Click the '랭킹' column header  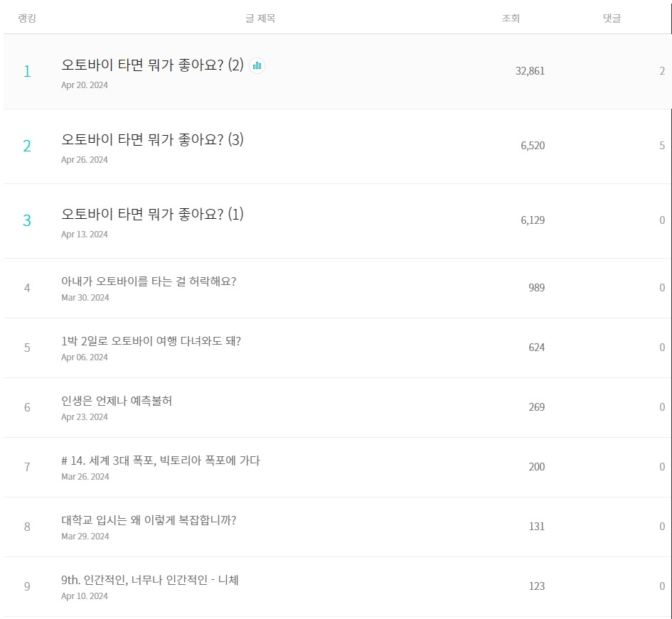tap(27, 18)
